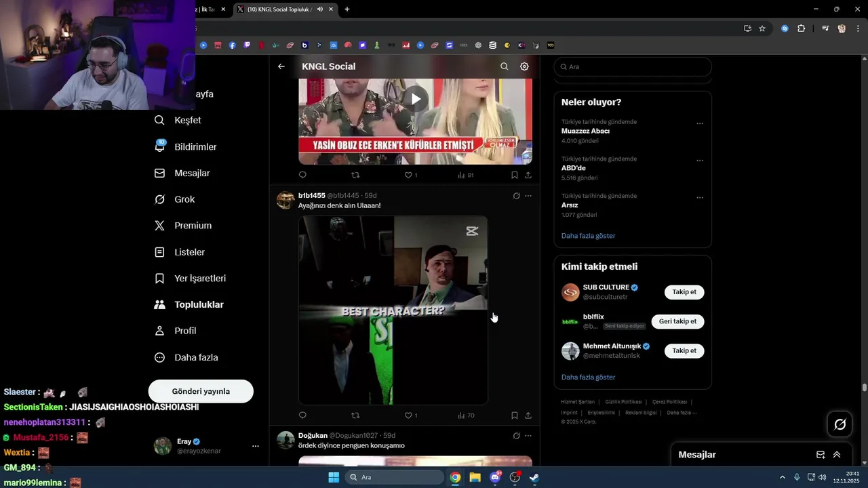This screenshot has width=868, height=488.
Task: Open Windows Start menu
Action: tap(334, 477)
